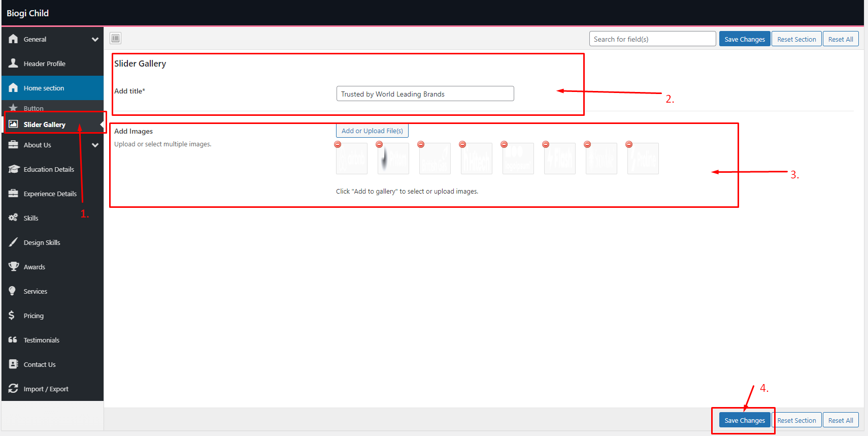
Task: Remove the first gallery image
Action: [x=338, y=144]
